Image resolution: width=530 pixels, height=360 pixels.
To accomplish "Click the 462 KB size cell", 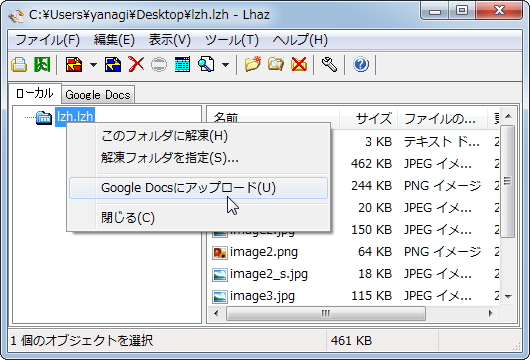I will (x=371, y=164).
